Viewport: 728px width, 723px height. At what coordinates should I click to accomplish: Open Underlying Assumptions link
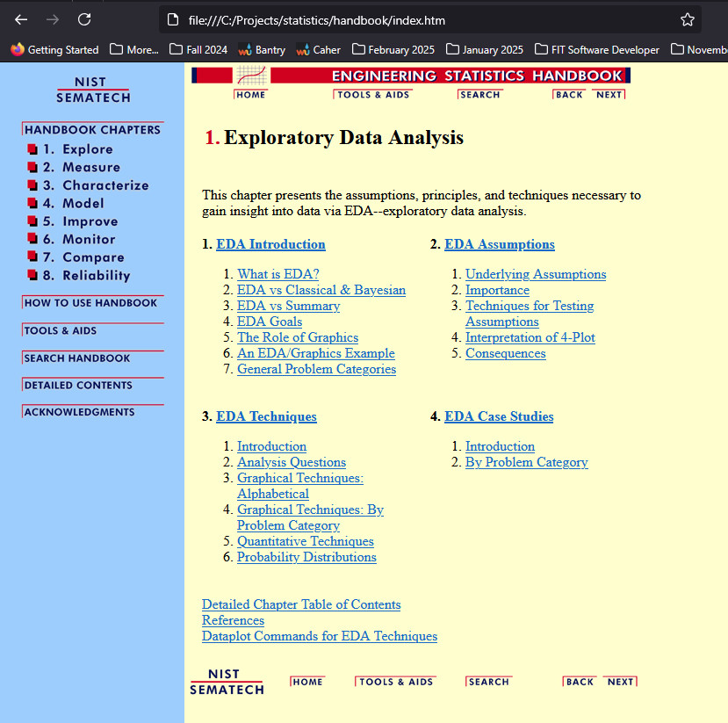[536, 274]
